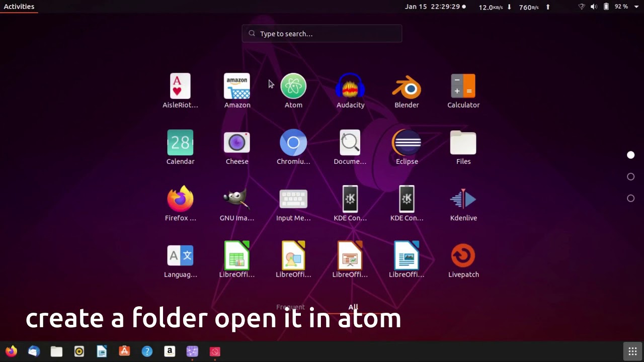Open GNU Image Manipulation Program
Image resolution: width=644 pixels, height=362 pixels.
(237, 204)
